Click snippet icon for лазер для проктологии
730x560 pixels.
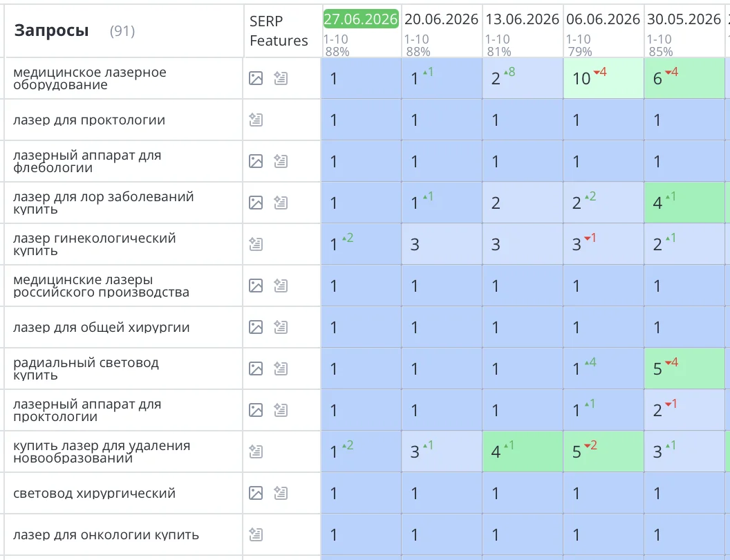pos(256,120)
